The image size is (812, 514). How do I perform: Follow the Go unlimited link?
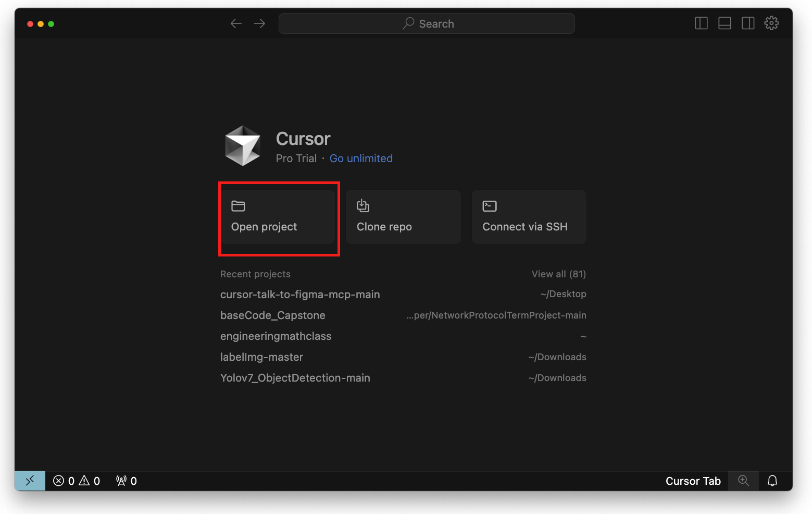pos(361,158)
